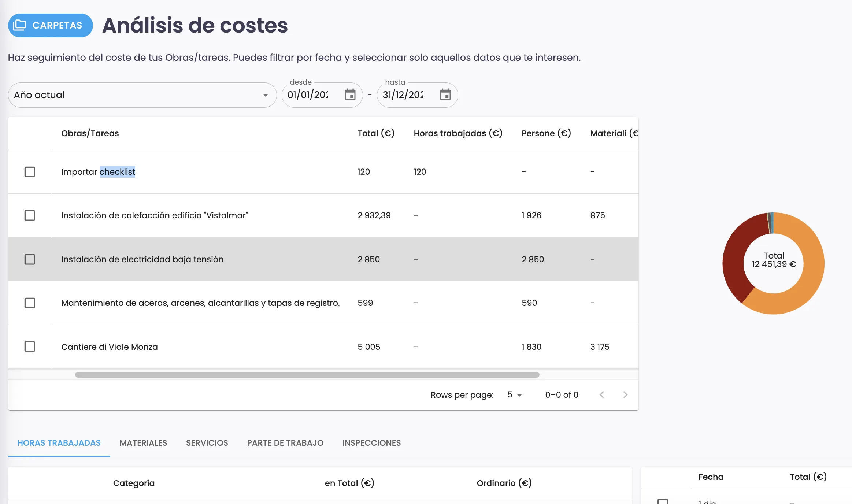Go to previous page of results
The width and height of the screenshot is (852, 504).
(602, 395)
